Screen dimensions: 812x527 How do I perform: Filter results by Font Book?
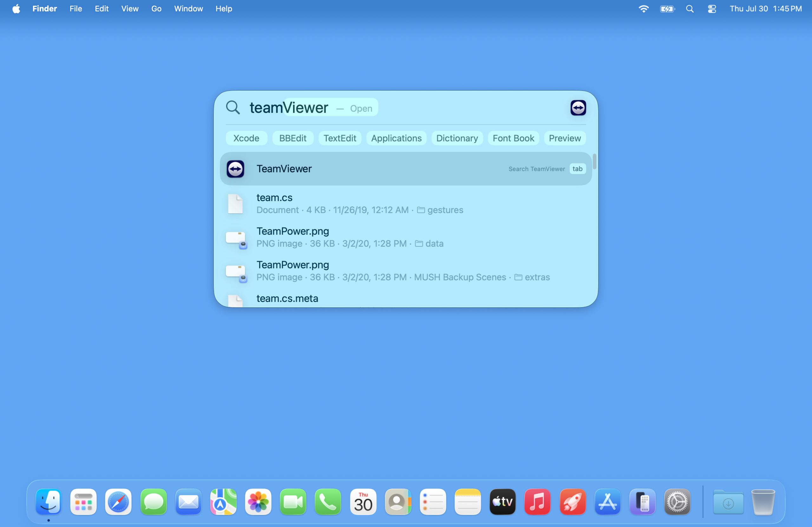(x=513, y=138)
